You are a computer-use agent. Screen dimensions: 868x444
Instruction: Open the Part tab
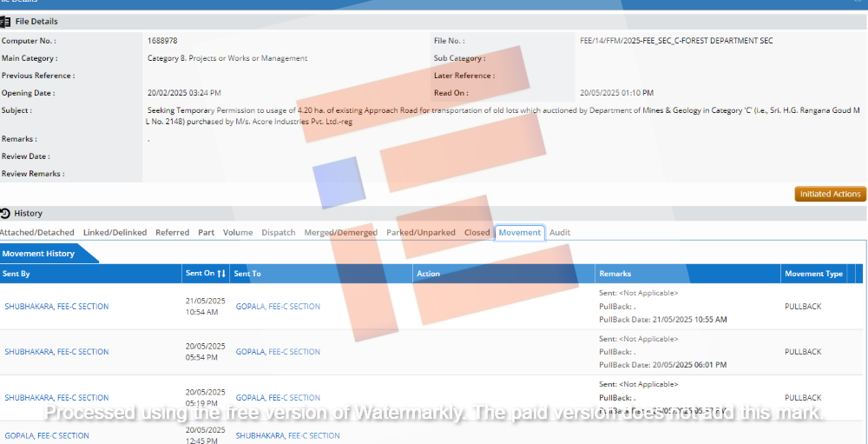coord(206,233)
